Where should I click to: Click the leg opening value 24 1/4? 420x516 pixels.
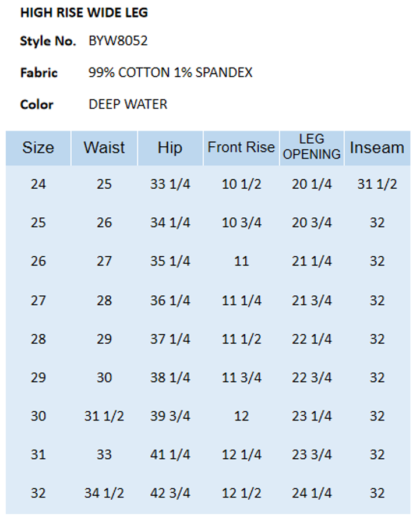312,493
